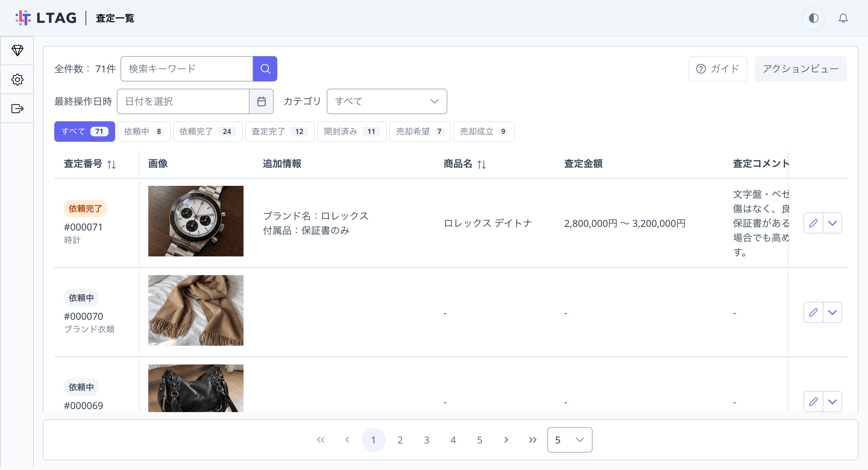
Task: Expand row actions for #000071
Action: [x=832, y=223]
